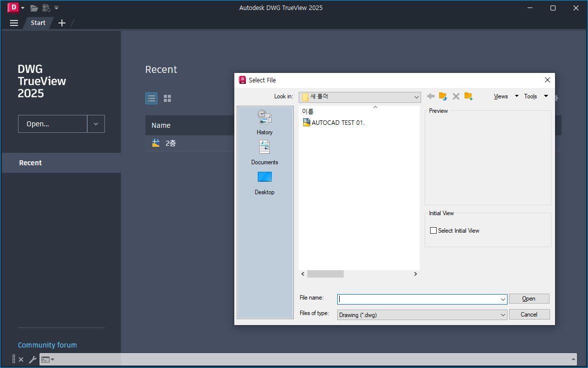This screenshot has width=588, height=368.
Task: Click the Name column header in Recent
Action: click(x=161, y=125)
